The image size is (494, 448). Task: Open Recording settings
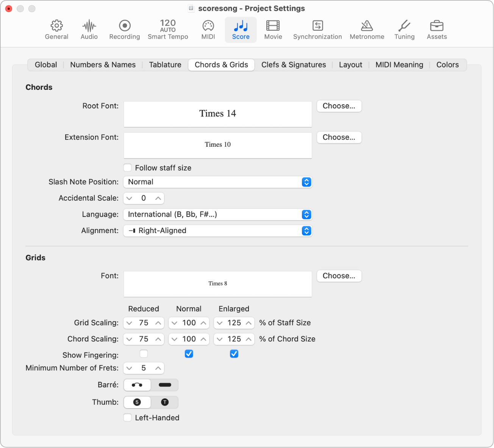(124, 30)
